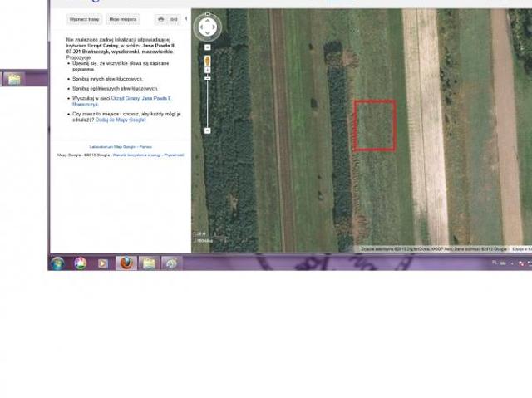Screen dimensions: 532x398
Task: Click the Propozycje heading text
Action: (78, 57)
